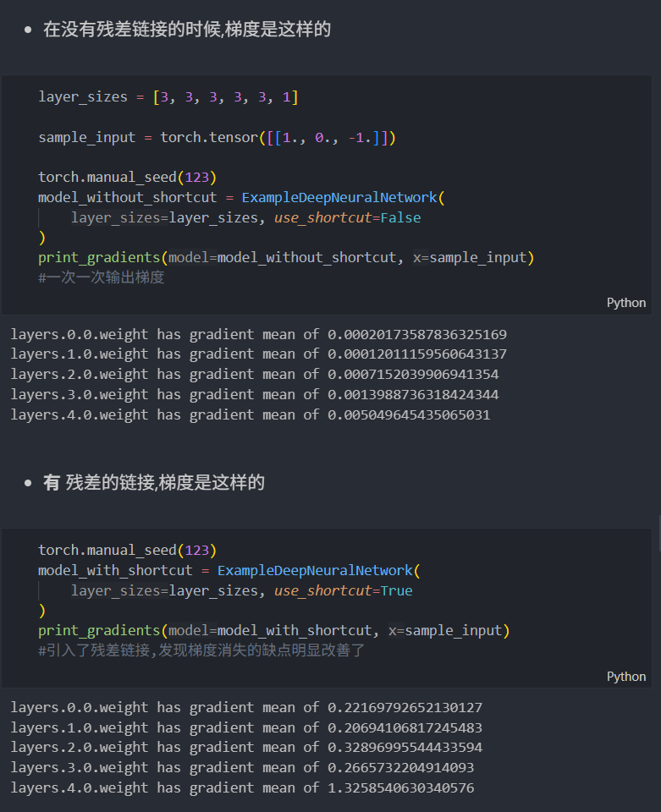Click use_shortcut=False in the first cell
The height and width of the screenshot is (812, 661).
(x=347, y=218)
